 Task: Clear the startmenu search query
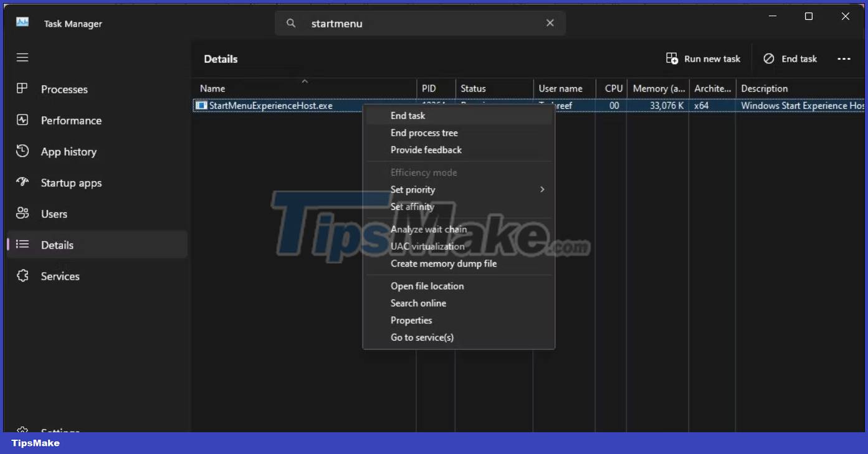pyautogui.click(x=550, y=22)
